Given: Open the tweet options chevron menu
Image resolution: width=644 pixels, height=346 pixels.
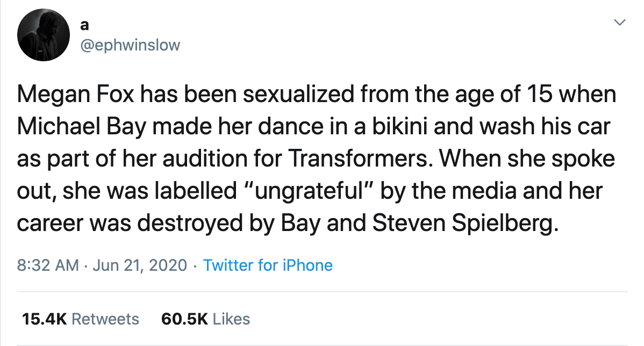Looking at the screenshot, I should 620,23.
